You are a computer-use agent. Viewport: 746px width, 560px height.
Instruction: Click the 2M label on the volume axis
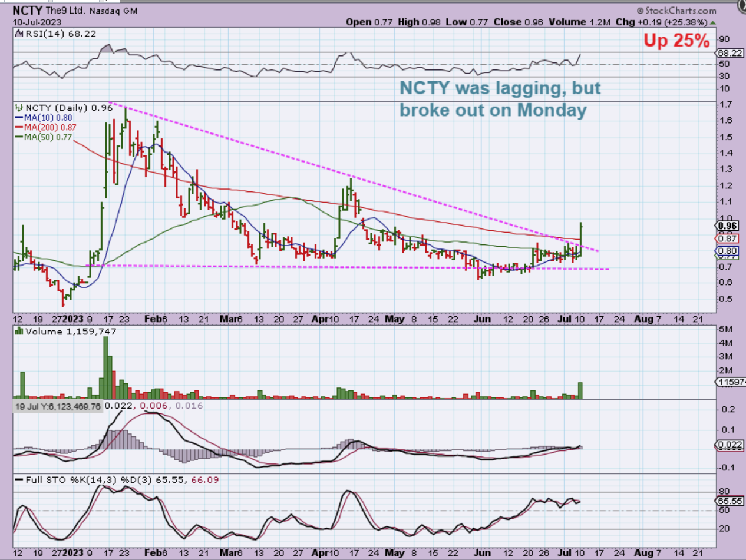725,370
